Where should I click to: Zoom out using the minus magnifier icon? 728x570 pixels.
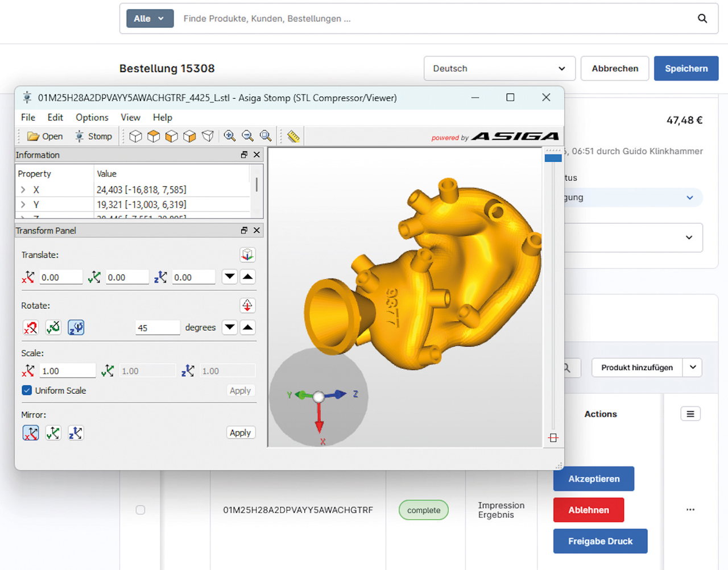[x=247, y=136]
